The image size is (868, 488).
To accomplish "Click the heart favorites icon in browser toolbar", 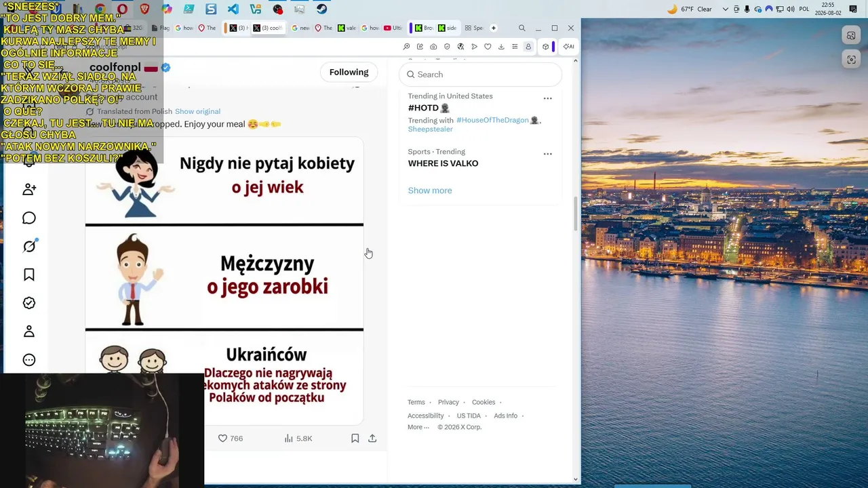I will pos(488,47).
